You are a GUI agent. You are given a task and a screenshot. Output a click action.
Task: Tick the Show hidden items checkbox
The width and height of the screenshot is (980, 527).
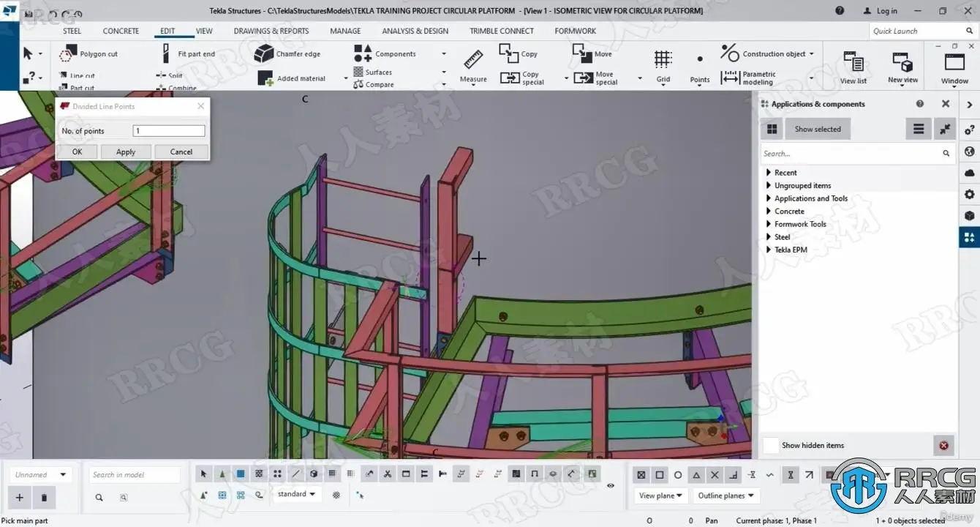771,445
